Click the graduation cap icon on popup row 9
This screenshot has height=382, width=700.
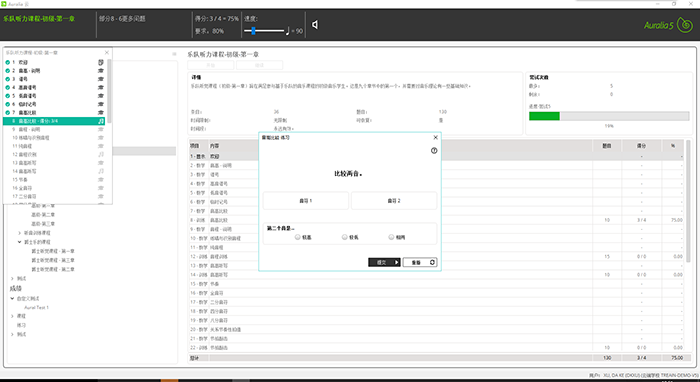(101, 129)
